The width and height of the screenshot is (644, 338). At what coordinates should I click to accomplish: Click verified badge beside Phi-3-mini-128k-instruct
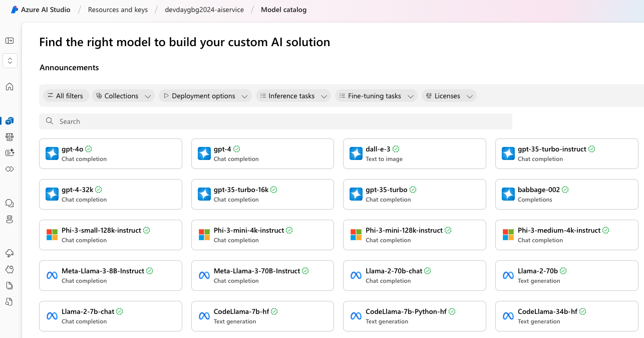pos(448,230)
